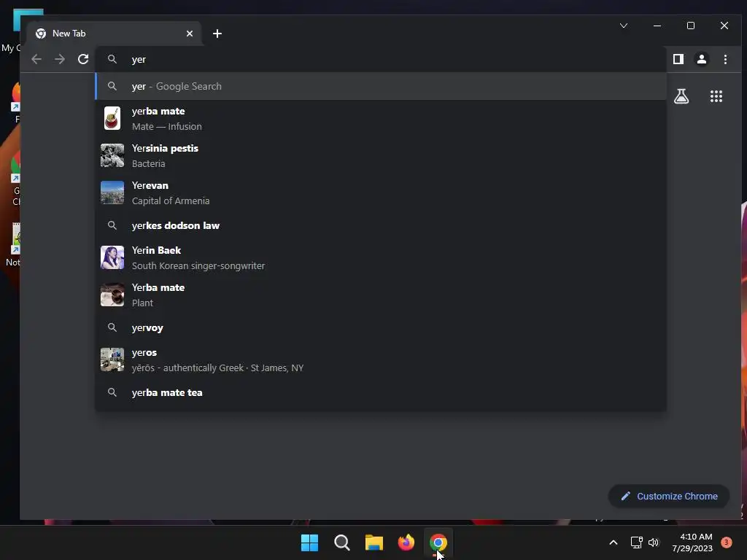The width and height of the screenshot is (747, 560).
Task: Open the Chrome side panel icon
Action: (678, 59)
